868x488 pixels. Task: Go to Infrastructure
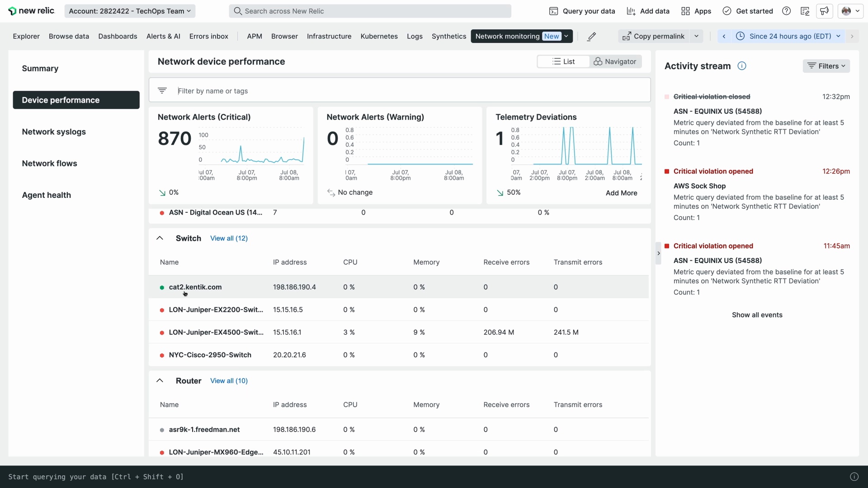329,36
